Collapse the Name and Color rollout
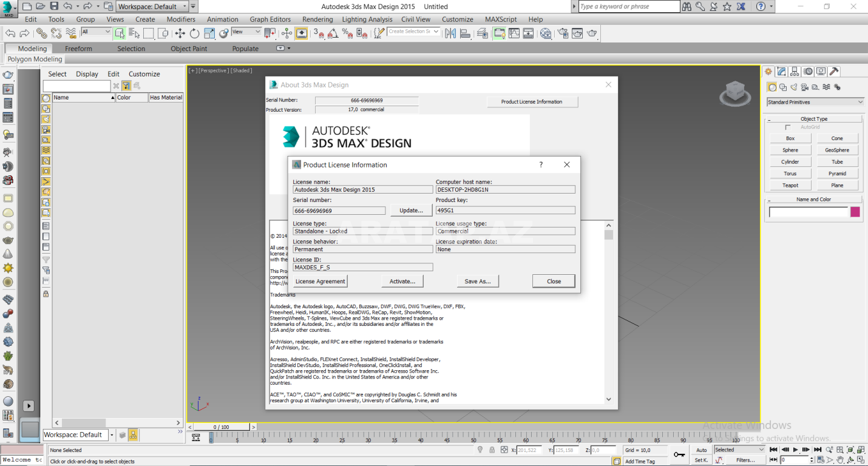Viewport: 868px width, 466px height. (x=813, y=199)
